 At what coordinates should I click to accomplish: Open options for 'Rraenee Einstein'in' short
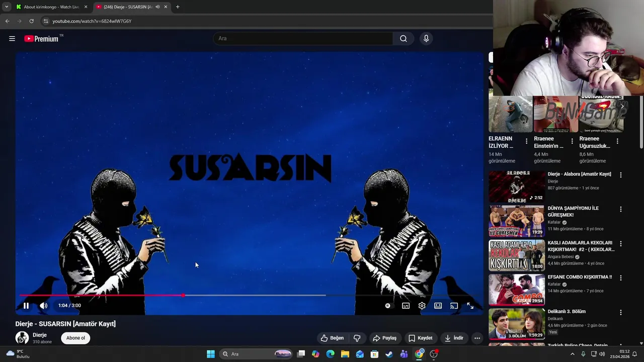[572, 141]
